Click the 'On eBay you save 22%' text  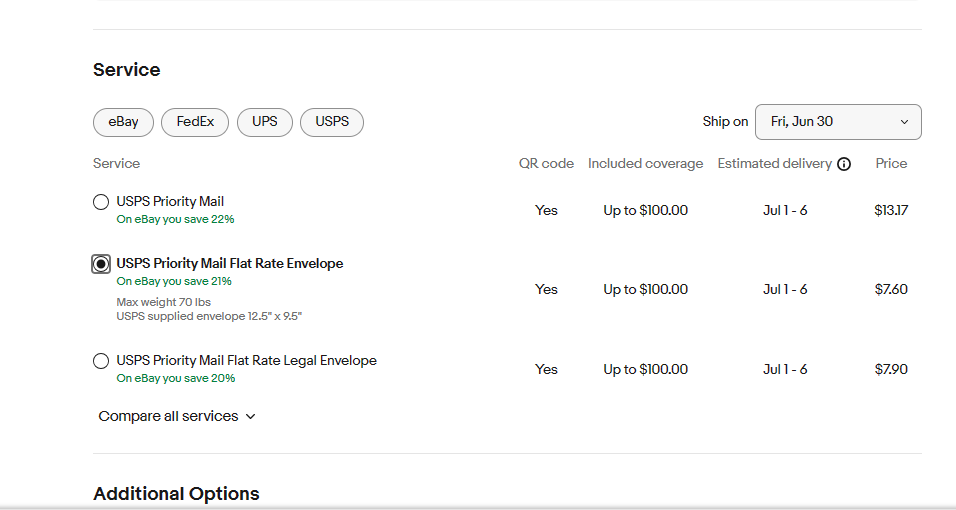175,219
